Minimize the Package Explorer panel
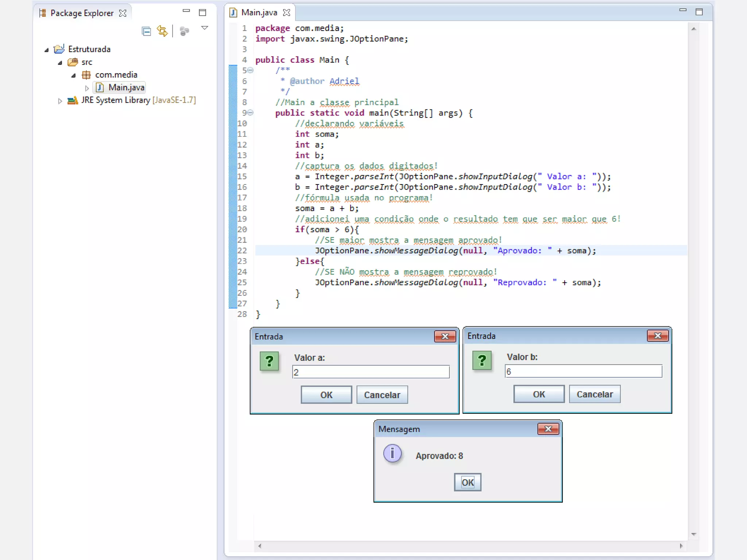 (186, 11)
